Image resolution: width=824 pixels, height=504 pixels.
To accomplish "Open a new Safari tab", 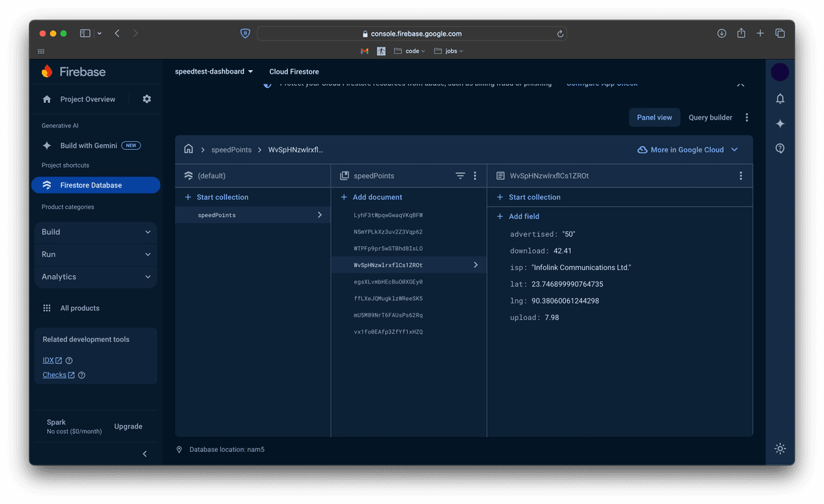I will pos(760,33).
